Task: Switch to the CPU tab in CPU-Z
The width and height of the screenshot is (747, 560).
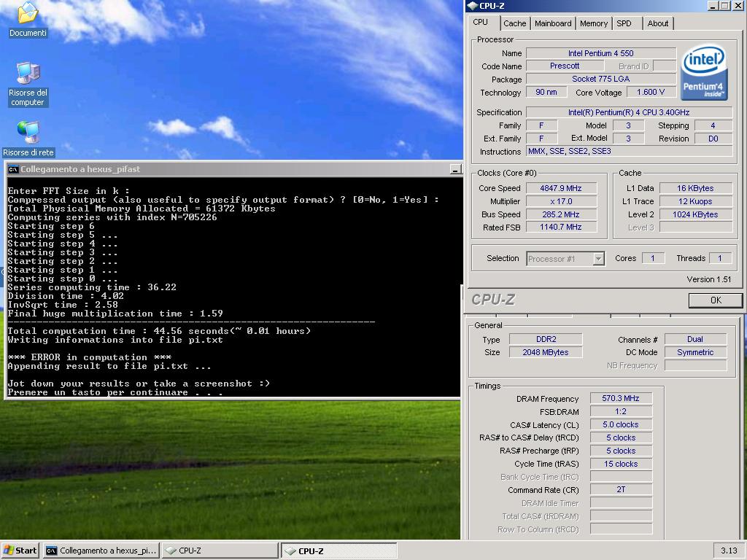Action: tap(480, 23)
